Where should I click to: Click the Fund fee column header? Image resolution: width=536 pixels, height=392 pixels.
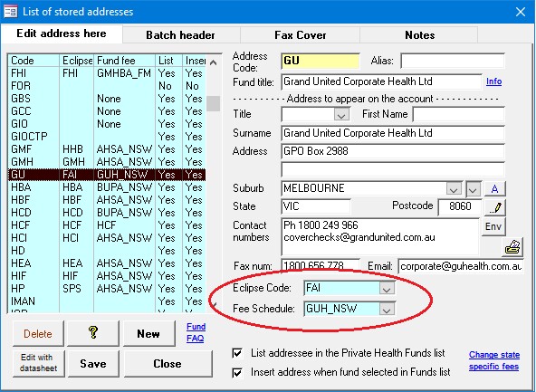click(124, 61)
